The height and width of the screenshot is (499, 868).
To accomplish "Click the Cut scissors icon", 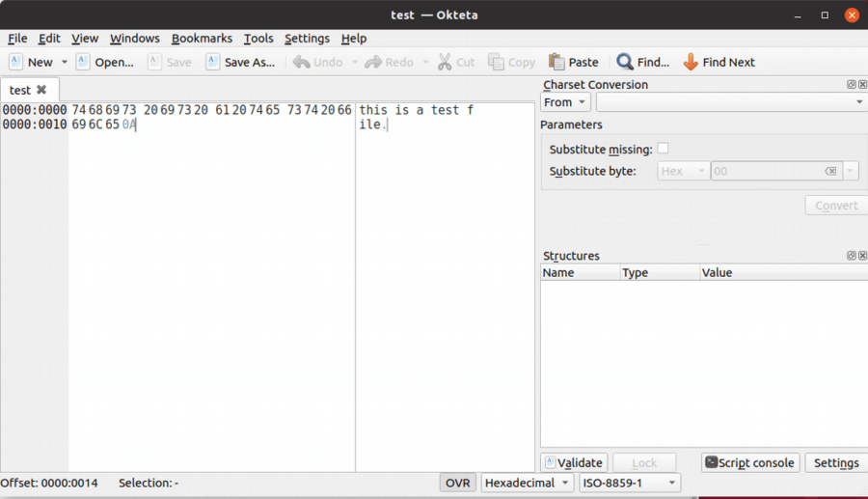I will (x=444, y=62).
